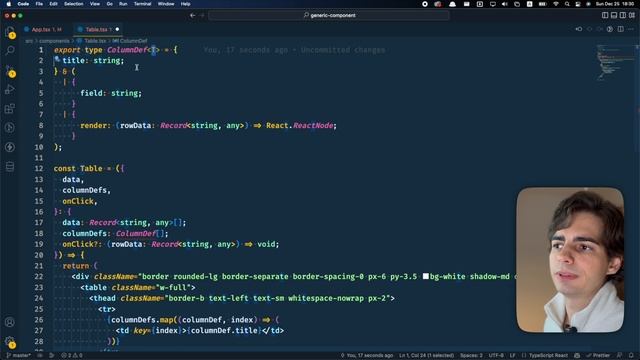Open the lightning bolt activity bar icon
The height and width of the screenshot is (360, 640).
10,147
